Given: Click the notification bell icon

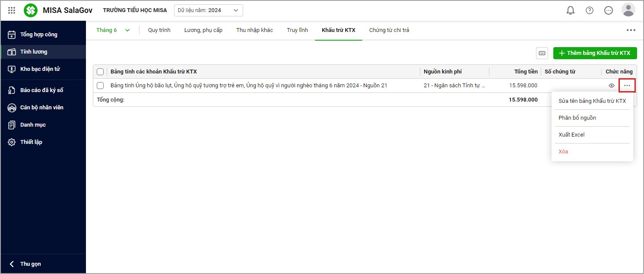Looking at the screenshot, I should pos(571,10).
